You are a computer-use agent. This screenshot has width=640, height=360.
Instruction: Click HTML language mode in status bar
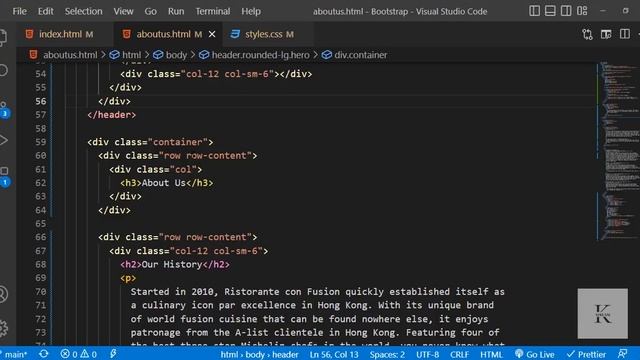[x=491, y=354]
